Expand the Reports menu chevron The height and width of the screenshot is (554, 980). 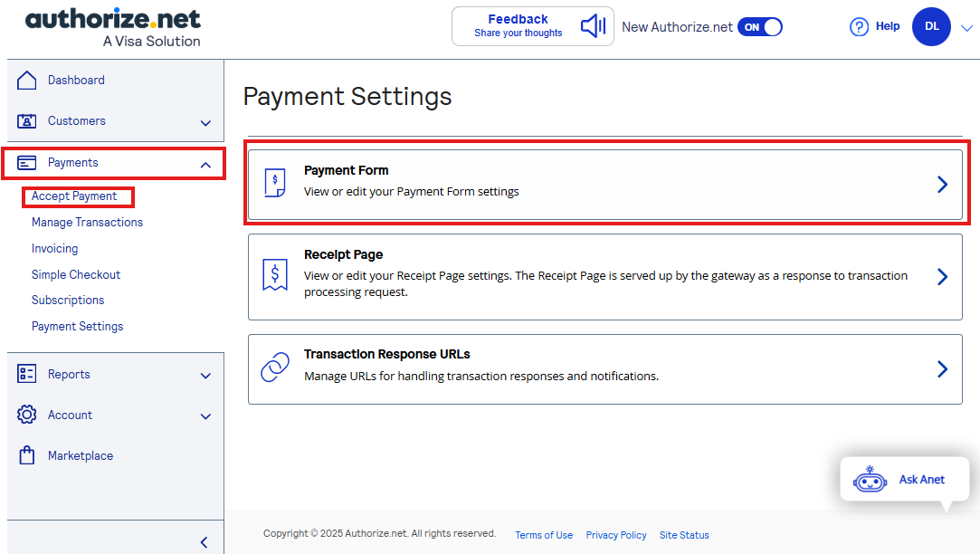pos(205,376)
